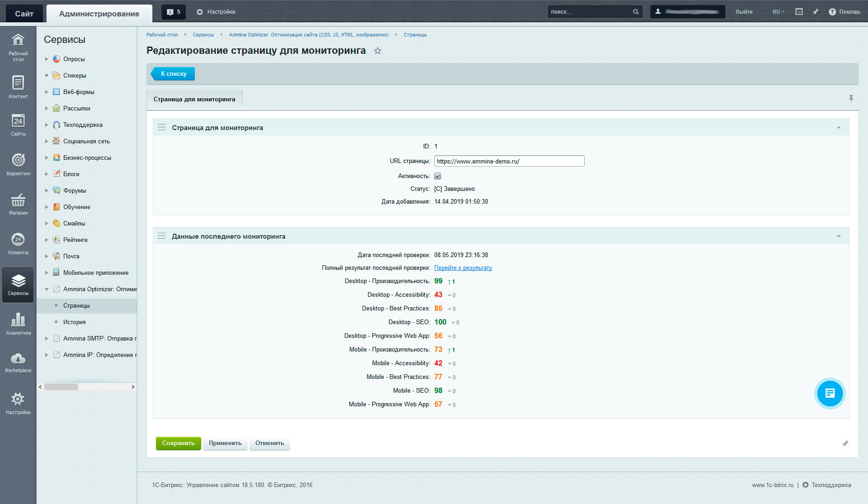
Task: Open the Настройки sidebar section
Action: (x=18, y=404)
